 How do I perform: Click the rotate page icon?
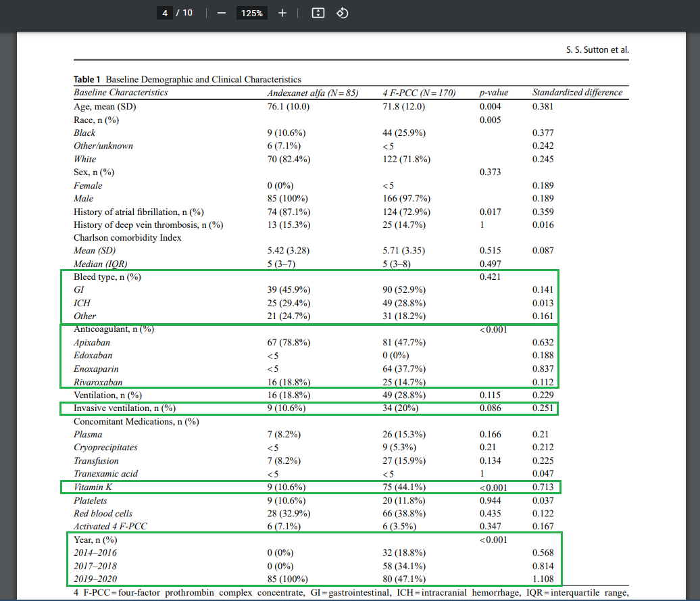(343, 13)
